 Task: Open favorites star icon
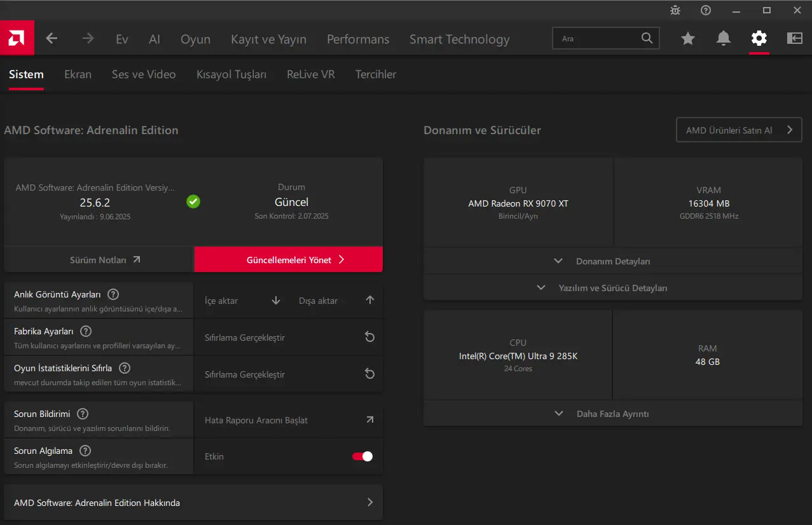coord(688,39)
